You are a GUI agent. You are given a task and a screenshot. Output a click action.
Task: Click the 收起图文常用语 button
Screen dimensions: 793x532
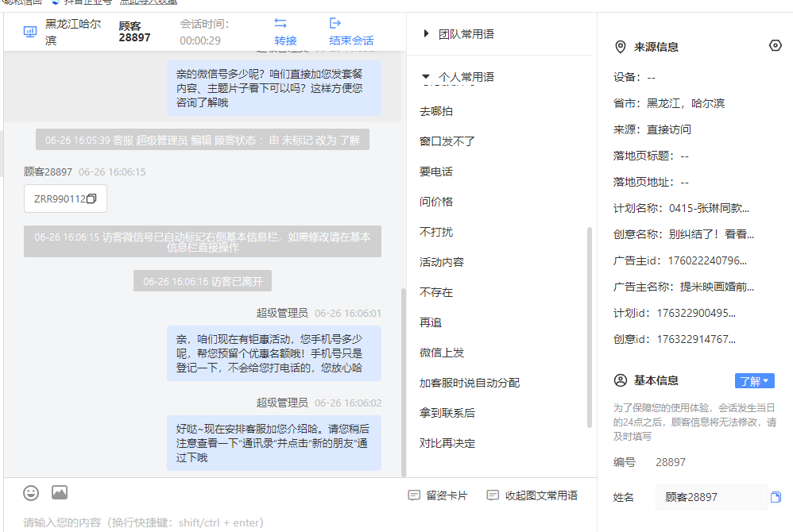click(532, 495)
